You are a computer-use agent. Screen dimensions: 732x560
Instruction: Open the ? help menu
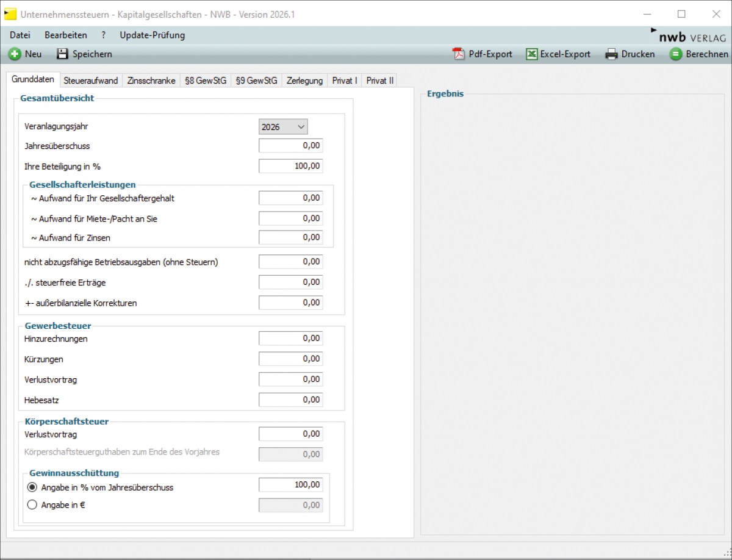104,35
